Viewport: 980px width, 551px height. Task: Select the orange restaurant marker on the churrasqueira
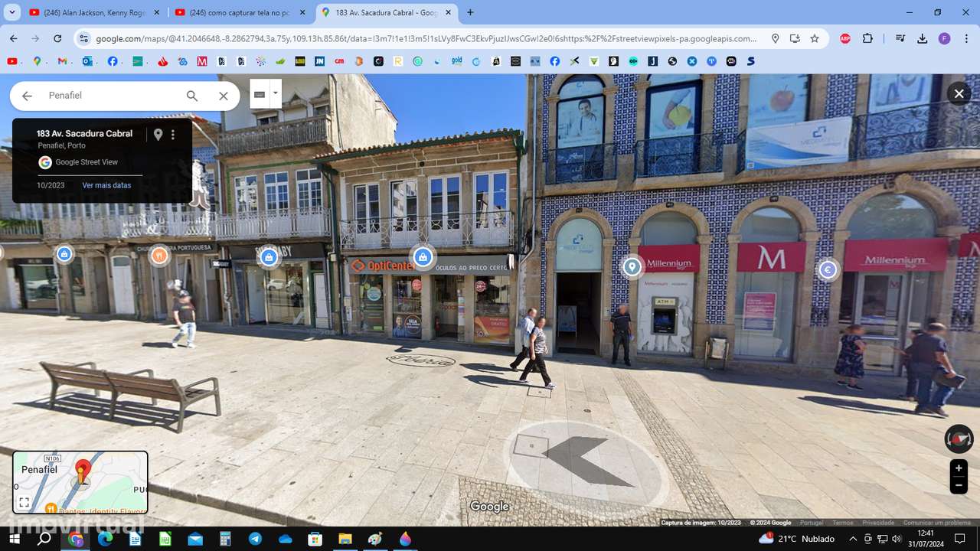point(159,256)
